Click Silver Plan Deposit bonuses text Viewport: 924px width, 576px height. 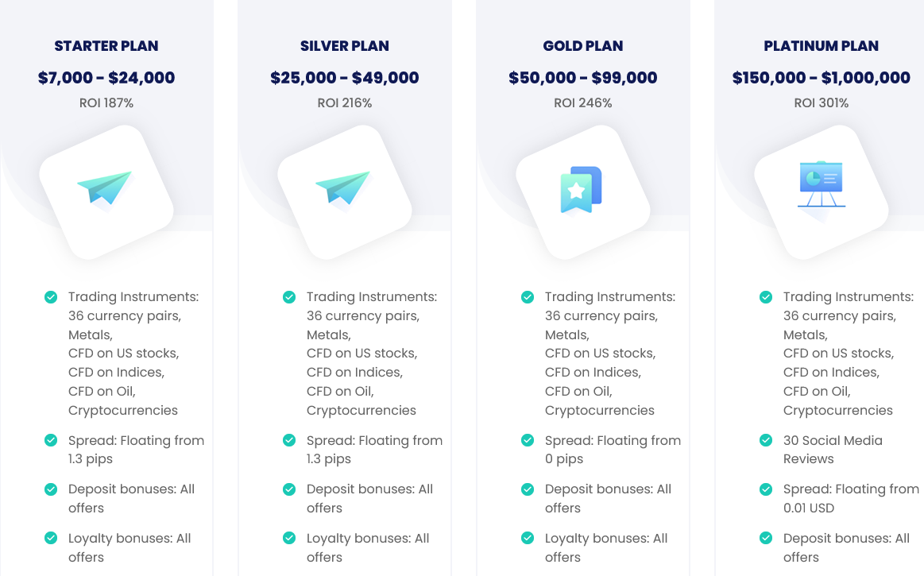pyautogui.click(x=369, y=499)
